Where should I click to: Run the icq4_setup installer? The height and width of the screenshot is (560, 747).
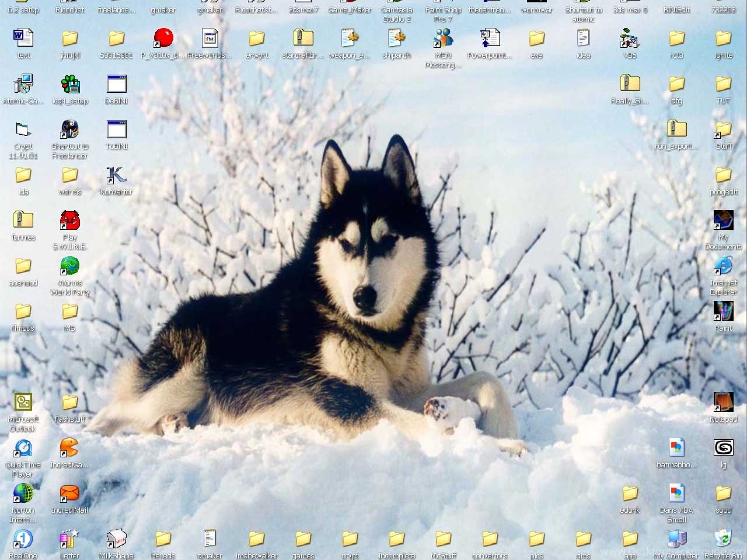point(70,84)
